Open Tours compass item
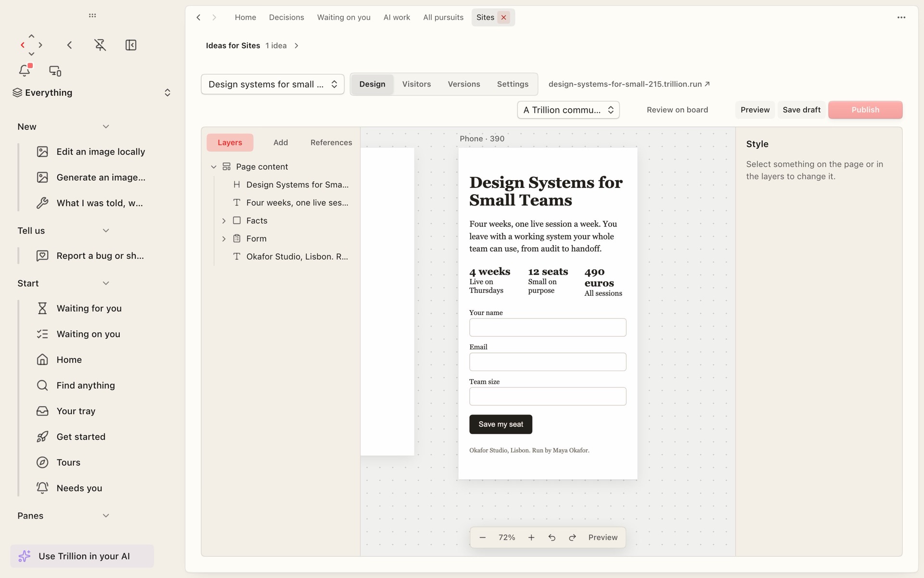Image resolution: width=924 pixels, height=578 pixels. [91, 462]
